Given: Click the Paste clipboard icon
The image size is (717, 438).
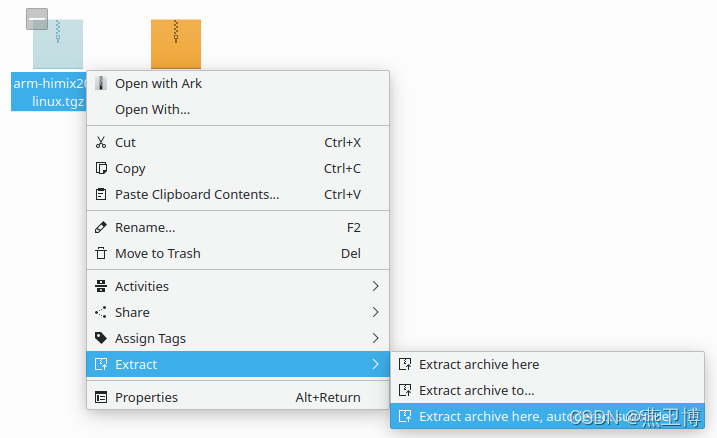Looking at the screenshot, I should tap(101, 194).
